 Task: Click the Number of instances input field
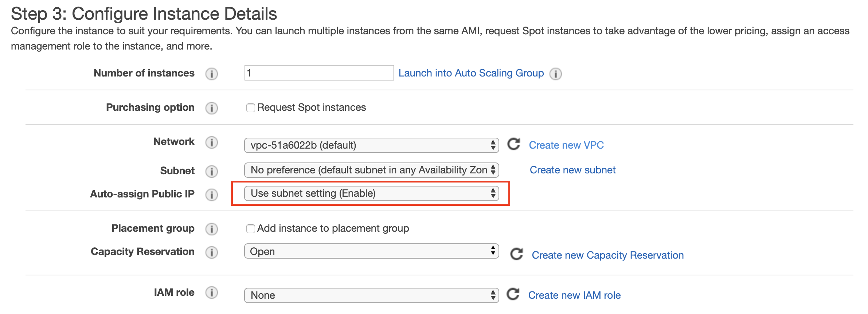point(318,73)
